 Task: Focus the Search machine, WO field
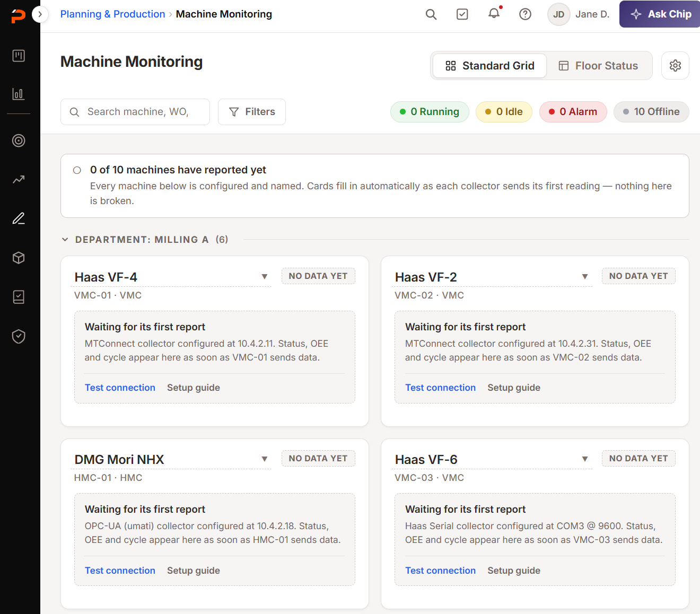[x=135, y=112]
